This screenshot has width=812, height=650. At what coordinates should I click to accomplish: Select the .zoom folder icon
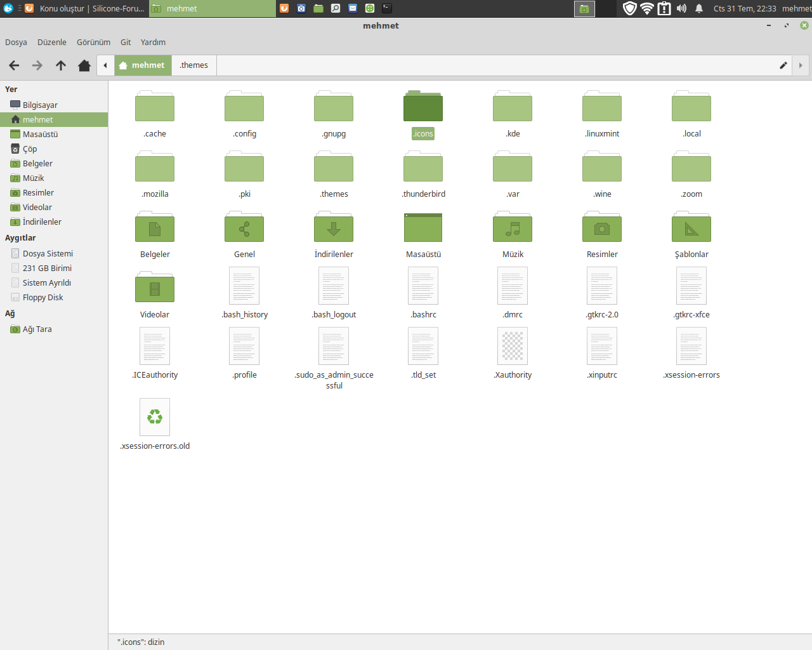691,166
